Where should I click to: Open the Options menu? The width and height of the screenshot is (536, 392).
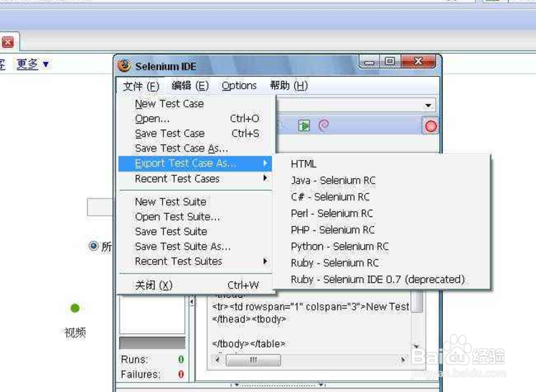click(x=239, y=85)
